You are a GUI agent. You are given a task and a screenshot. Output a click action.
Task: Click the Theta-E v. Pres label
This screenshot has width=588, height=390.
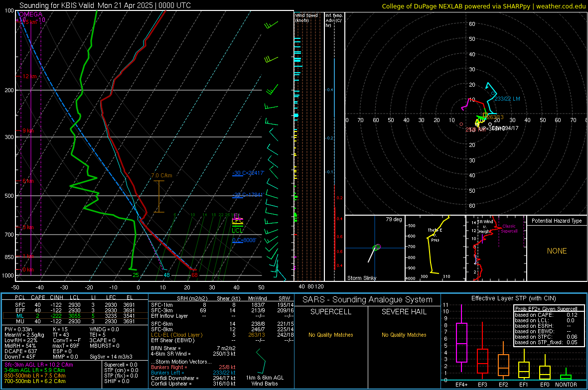pyautogui.click(x=435, y=235)
